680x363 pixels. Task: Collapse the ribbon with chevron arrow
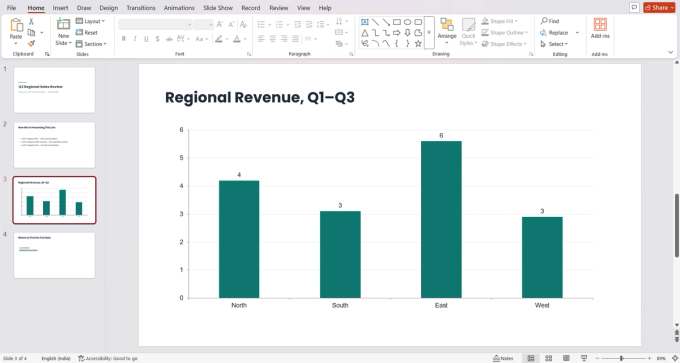(x=671, y=52)
